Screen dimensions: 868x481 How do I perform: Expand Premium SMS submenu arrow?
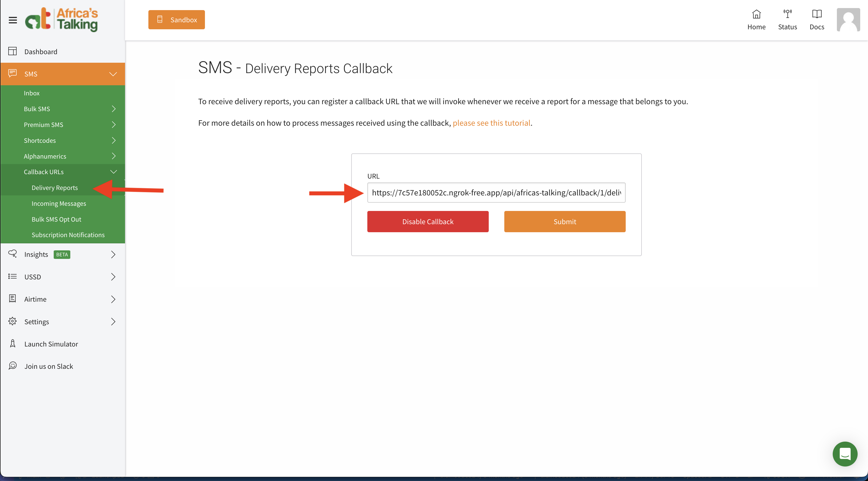pos(114,125)
